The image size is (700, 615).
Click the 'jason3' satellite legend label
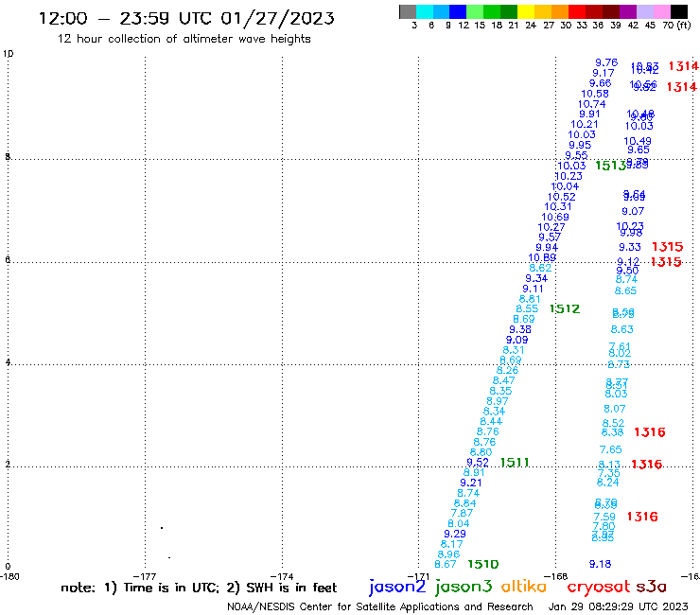click(x=464, y=587)
